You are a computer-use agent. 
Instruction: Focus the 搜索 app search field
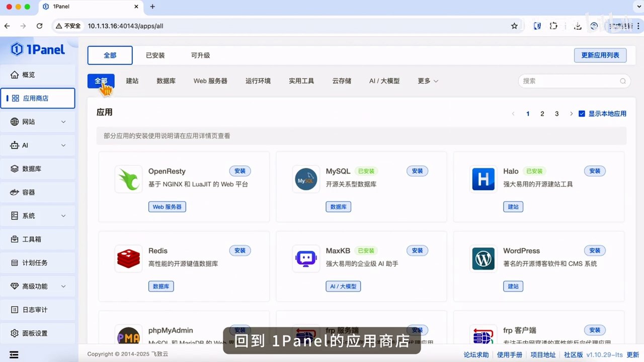coord(575,81)
